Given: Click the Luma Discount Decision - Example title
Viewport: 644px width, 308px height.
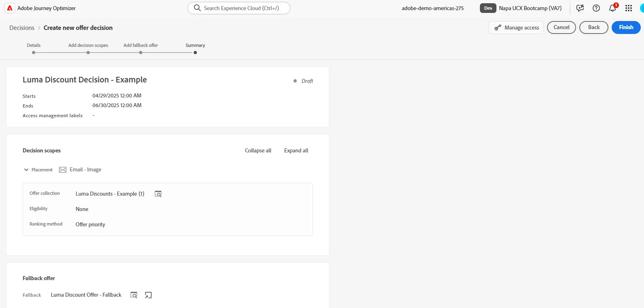Looking at the screenshot, I should pyautogui.click(x=84, y=80).
